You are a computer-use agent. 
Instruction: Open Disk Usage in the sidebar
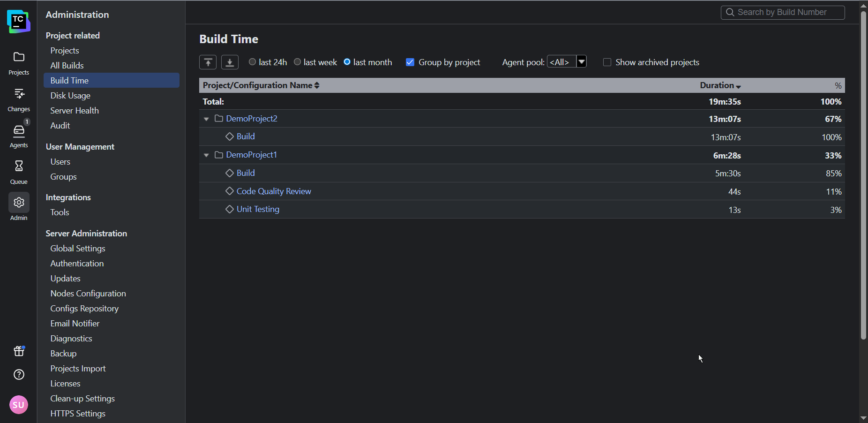pos(70,96)
